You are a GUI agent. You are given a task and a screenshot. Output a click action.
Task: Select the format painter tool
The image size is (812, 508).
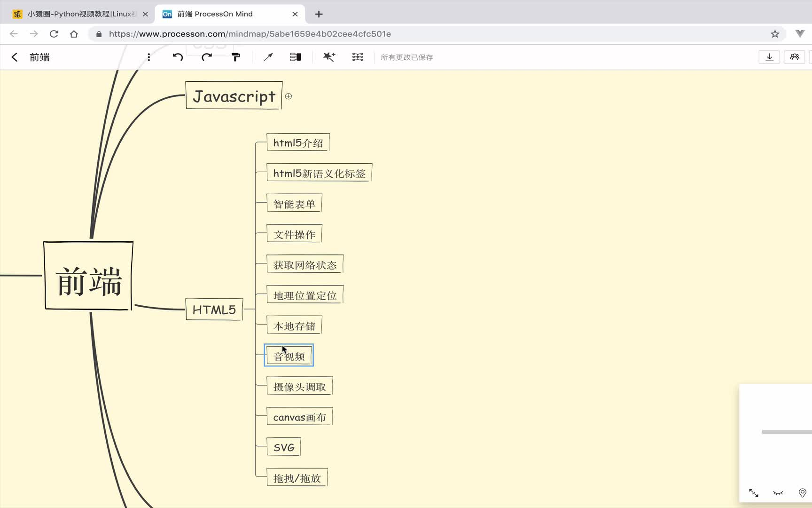click(235, 57)
